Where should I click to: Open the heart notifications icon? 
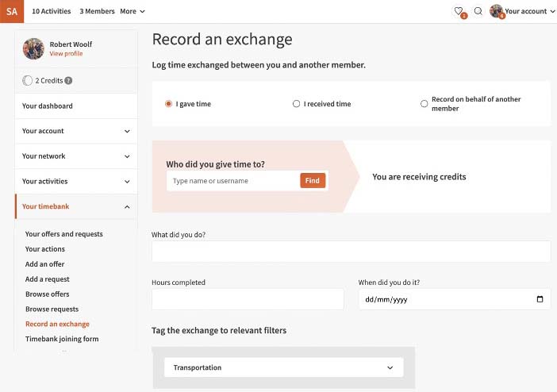459,11
